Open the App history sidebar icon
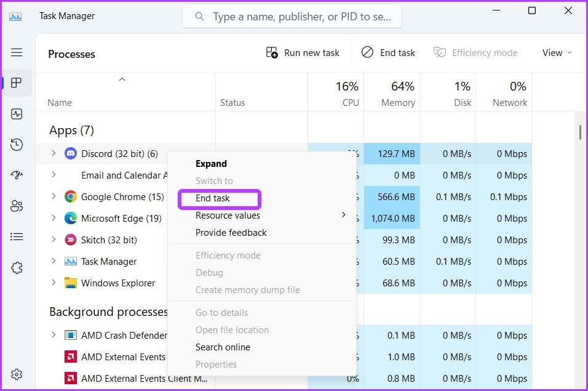This screenshot has width=588, height=391. (x=17, y=145)
